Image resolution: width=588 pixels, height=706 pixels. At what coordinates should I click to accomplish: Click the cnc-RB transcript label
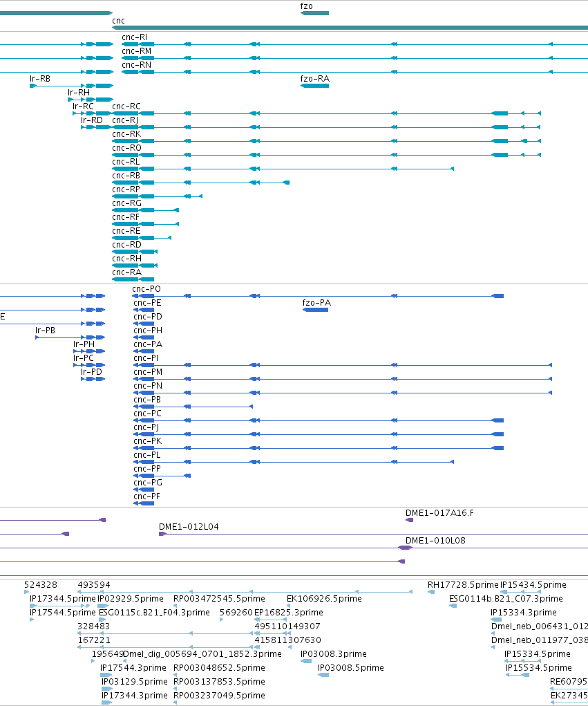(x=126, y=176)
